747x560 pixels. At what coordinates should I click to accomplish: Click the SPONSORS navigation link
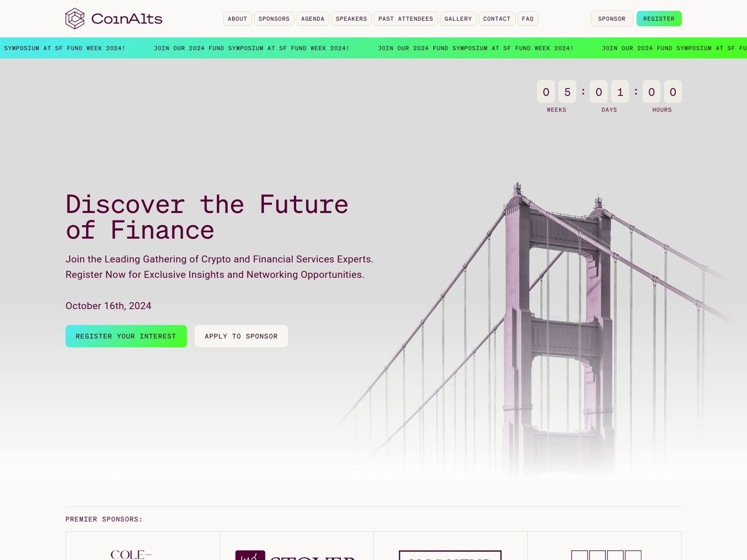point(273,18)
